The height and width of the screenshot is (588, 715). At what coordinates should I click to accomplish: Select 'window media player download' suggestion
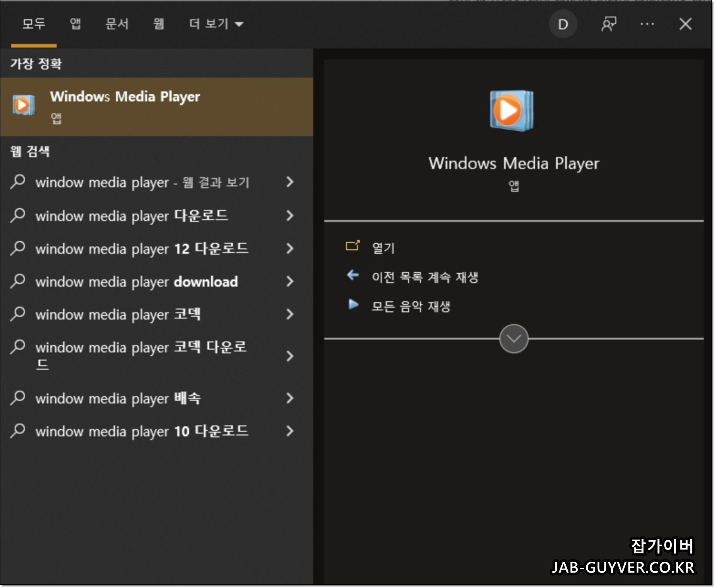137,281
